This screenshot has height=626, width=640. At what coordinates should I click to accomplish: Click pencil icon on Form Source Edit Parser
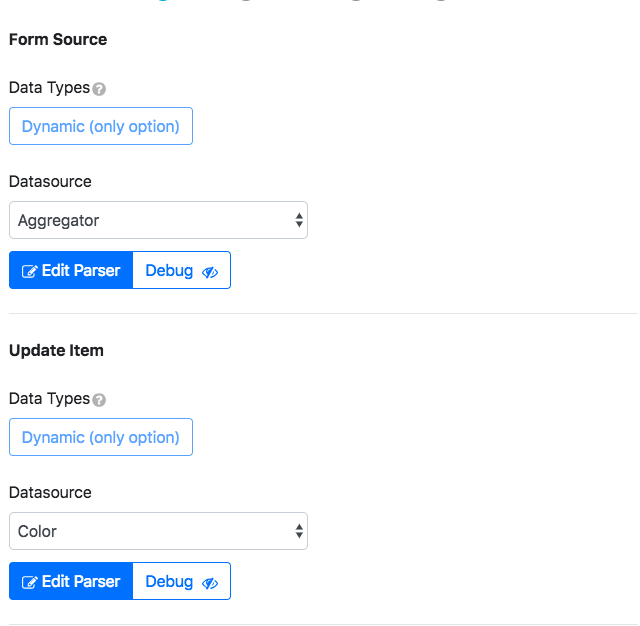pyautogui.click(x=30, y=271)
